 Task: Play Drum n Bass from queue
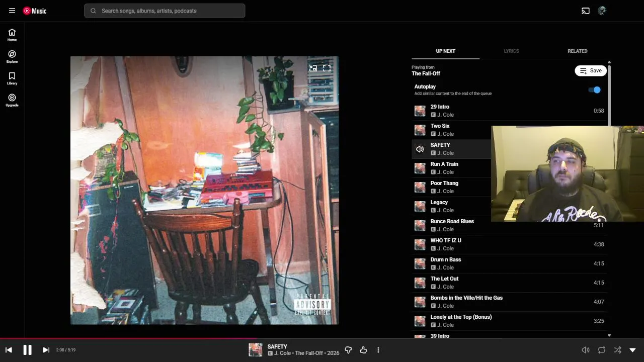point(509,263)
